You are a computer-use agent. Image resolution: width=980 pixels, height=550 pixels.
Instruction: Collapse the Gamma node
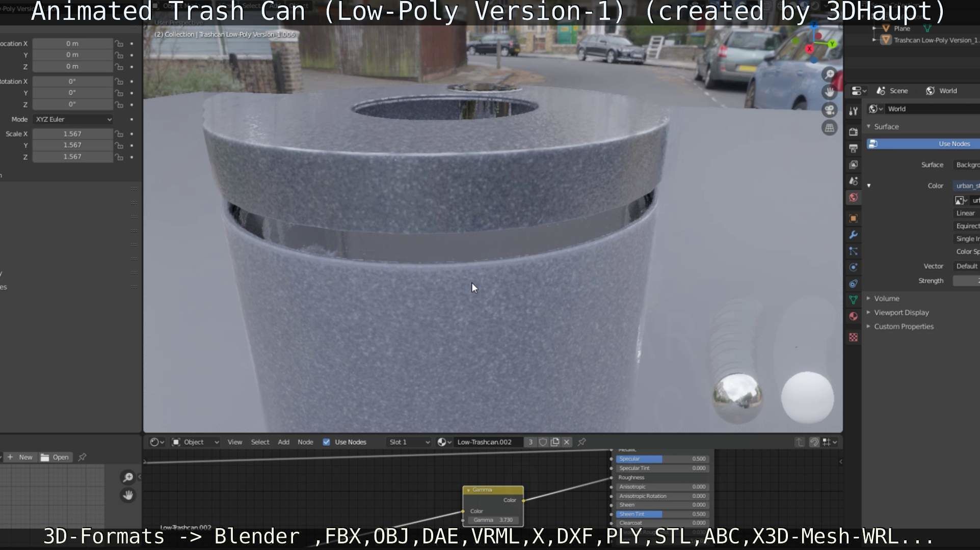point(468,490)
